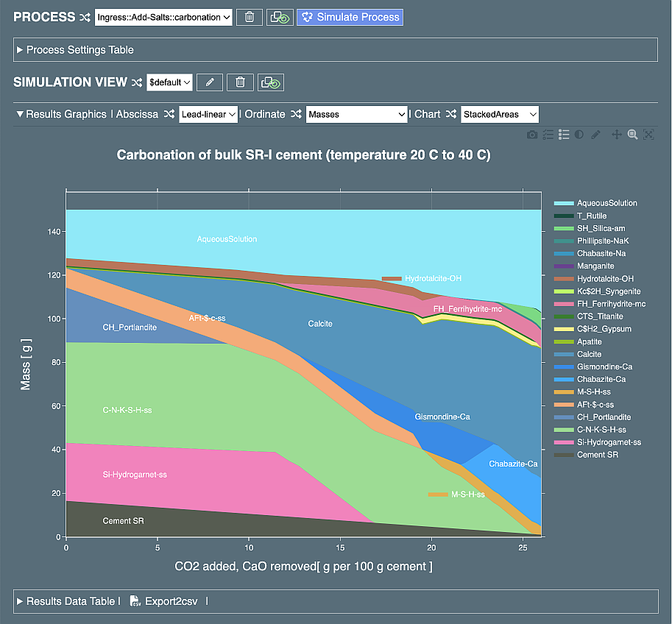Click the camera snapshot icon above chart
This screenshot has height=624, width=672.
(x=531, y=135)
